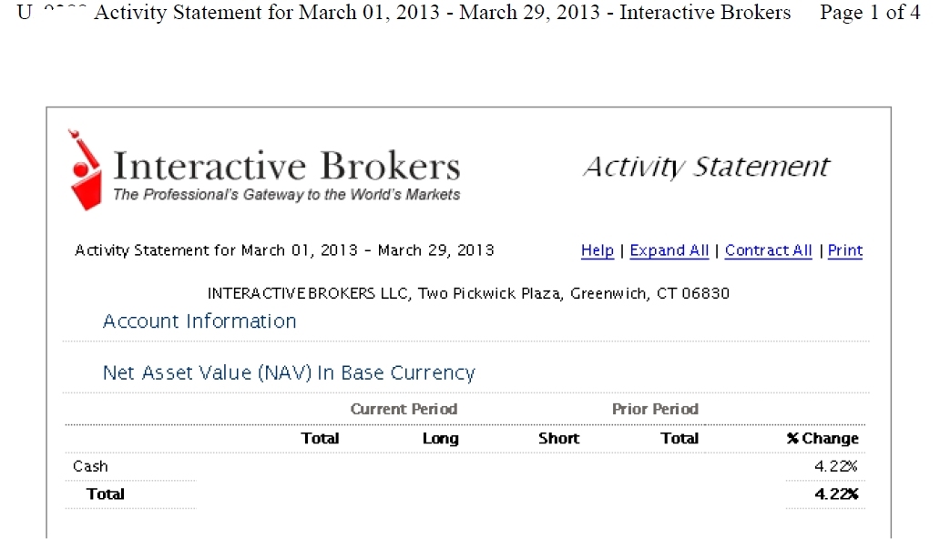Click the italic Activity Statement title
Viewport: 940px width, 560px height.
click(x=706, y=168)
